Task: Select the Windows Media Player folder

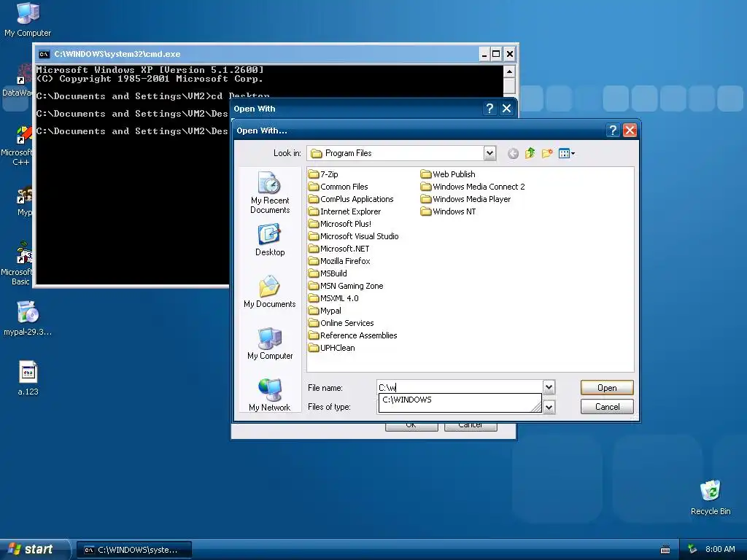Action: pyautogui.click(x=465, y=199)
